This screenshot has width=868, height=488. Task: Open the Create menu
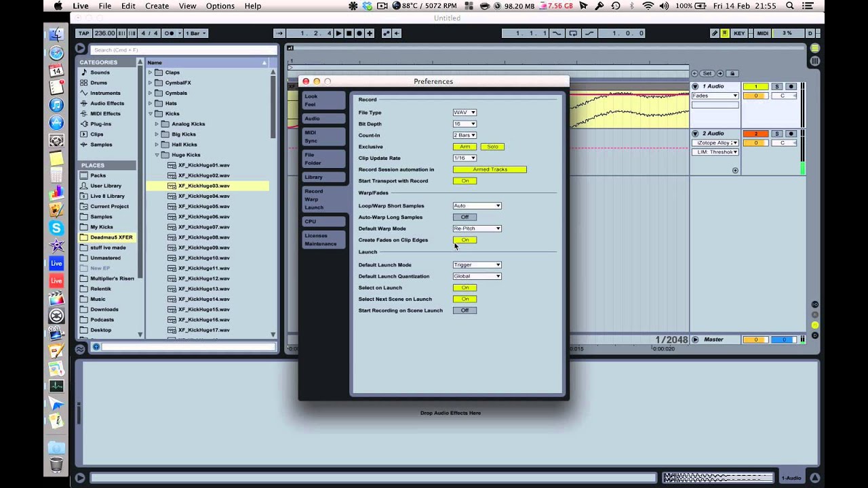[x=157, y=6]
